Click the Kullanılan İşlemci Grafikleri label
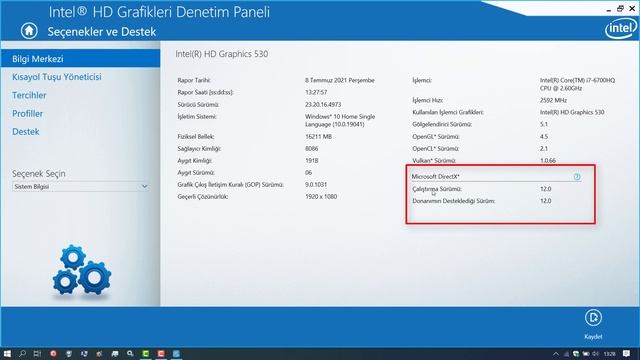 click(x=448, y=112)
